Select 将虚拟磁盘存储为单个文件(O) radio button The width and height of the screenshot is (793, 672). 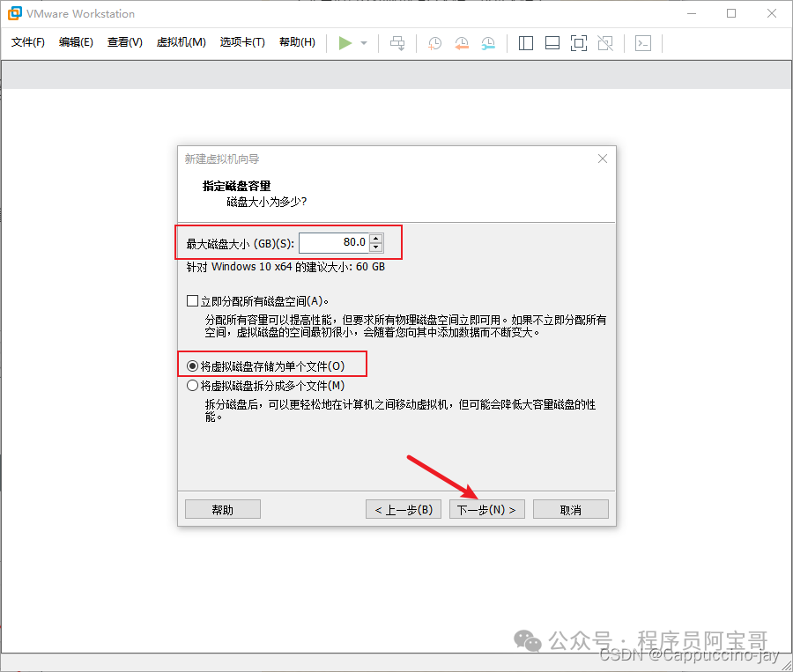(x=192, y=366)
